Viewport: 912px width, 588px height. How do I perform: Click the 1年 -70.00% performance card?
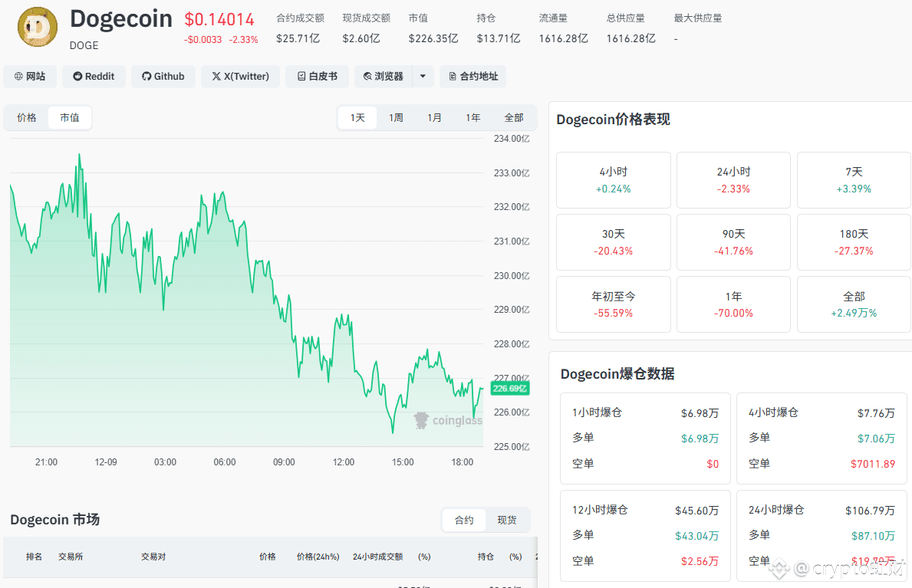tap(733, 304)
